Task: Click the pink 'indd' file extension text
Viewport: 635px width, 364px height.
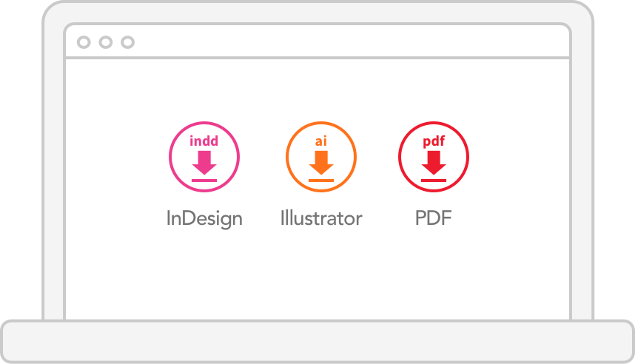Action: coord(204,141)
